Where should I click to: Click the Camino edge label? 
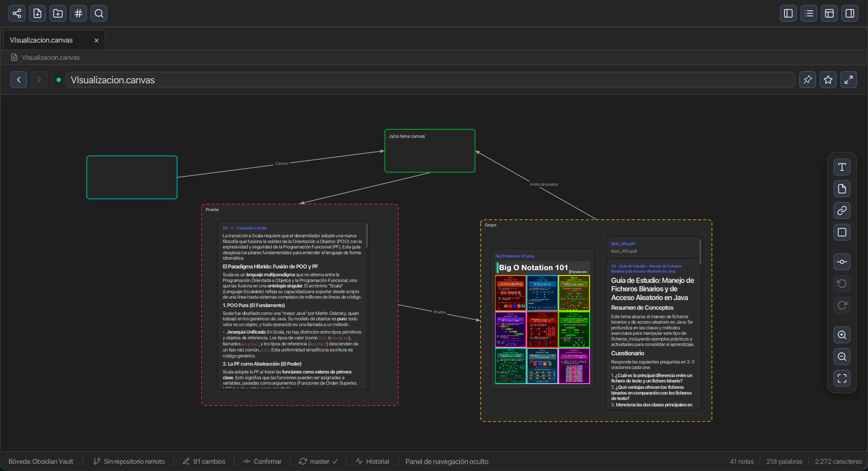[282, 164]
